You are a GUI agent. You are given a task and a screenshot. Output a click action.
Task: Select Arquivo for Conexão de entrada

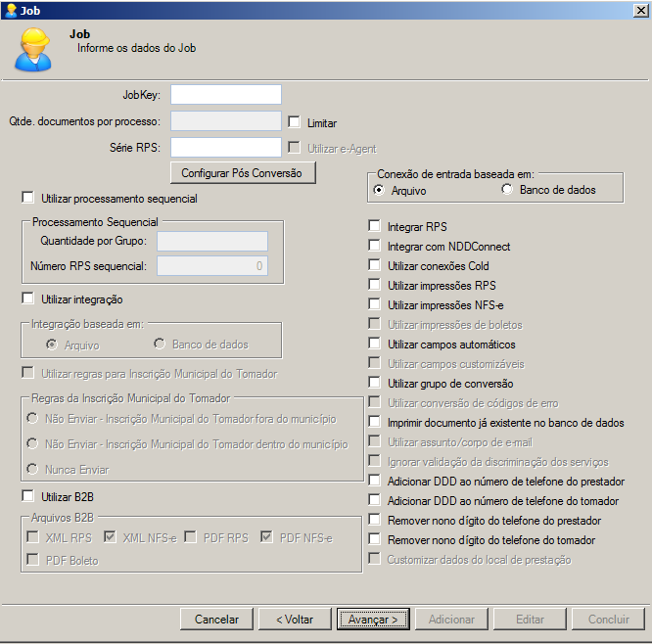tap(379, 190)
